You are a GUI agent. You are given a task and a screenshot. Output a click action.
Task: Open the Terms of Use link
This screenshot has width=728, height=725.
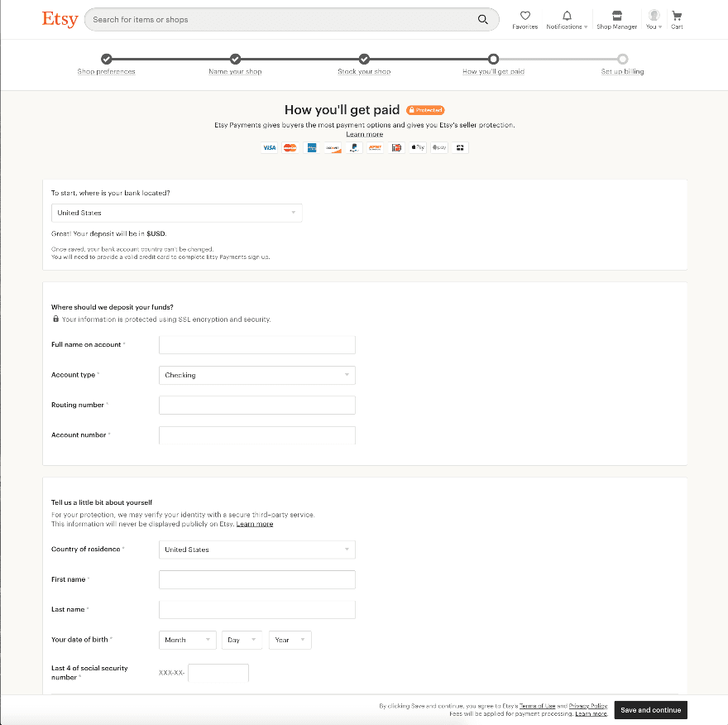(x=537, y=706)
